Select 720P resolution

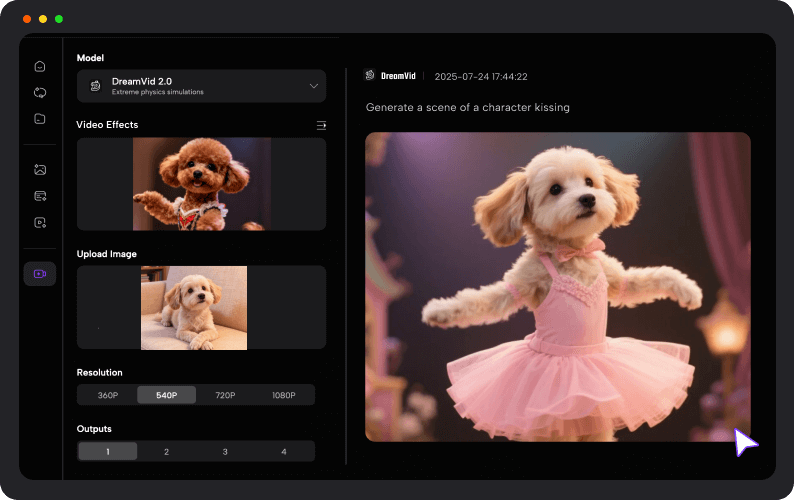[x=225, y=395]
